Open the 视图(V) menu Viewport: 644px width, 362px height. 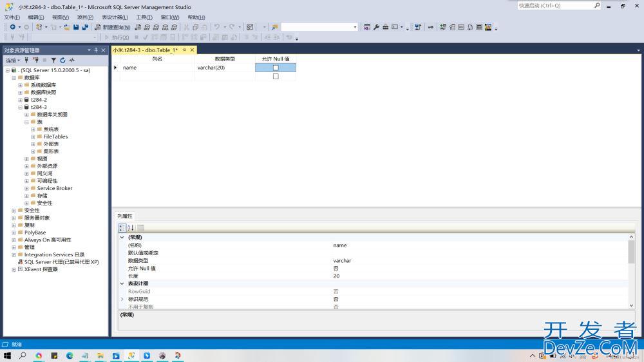(x=61, y=17)
